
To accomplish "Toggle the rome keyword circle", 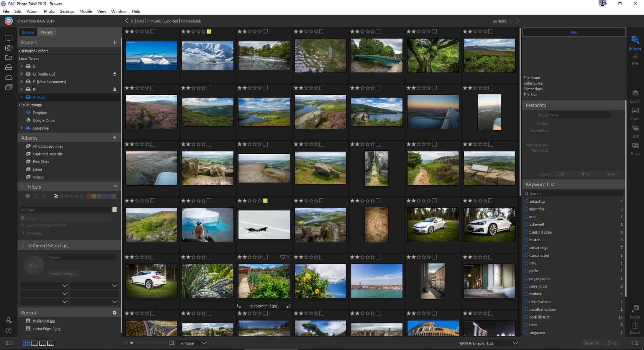I will tap(526, 325).
